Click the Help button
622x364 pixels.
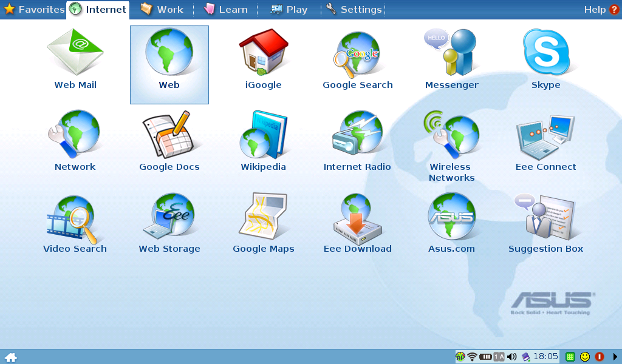coord(601,10)
